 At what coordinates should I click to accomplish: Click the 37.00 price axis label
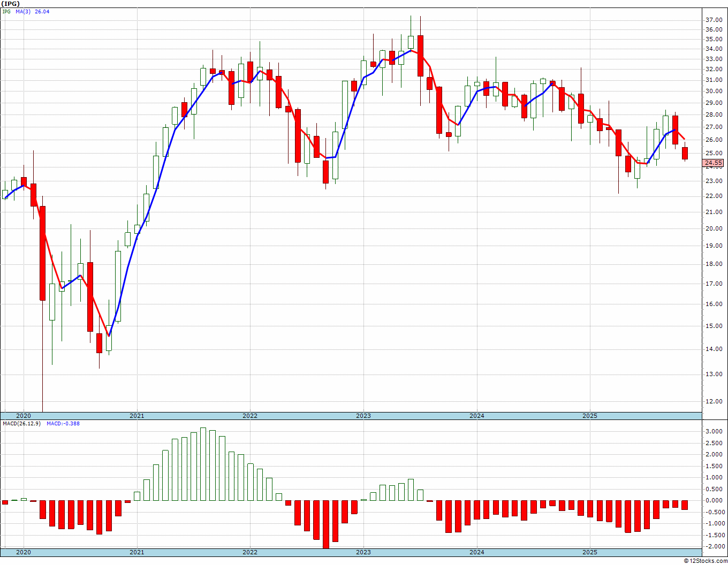(x=714, y=20)
